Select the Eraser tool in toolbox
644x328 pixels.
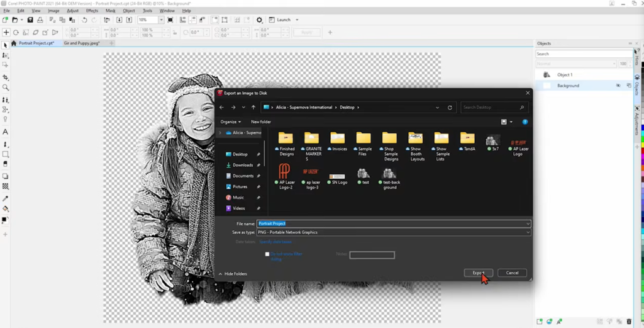pos(5,164)
